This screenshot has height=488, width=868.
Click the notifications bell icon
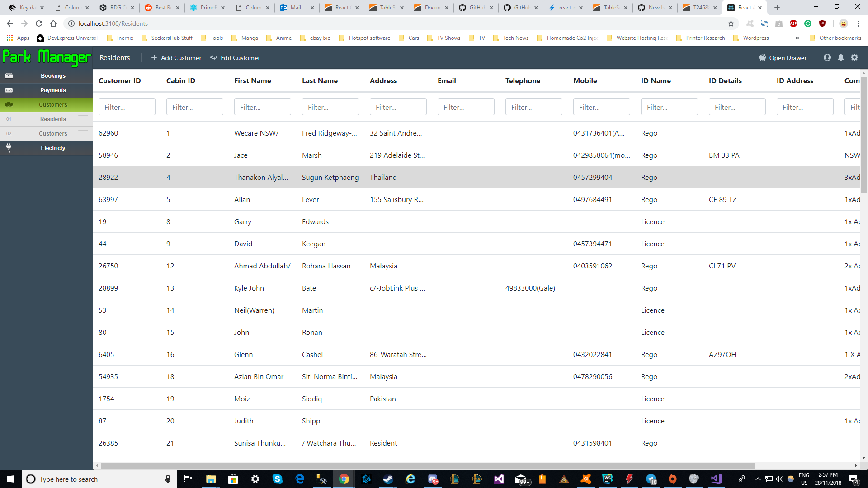pos(840,57)
